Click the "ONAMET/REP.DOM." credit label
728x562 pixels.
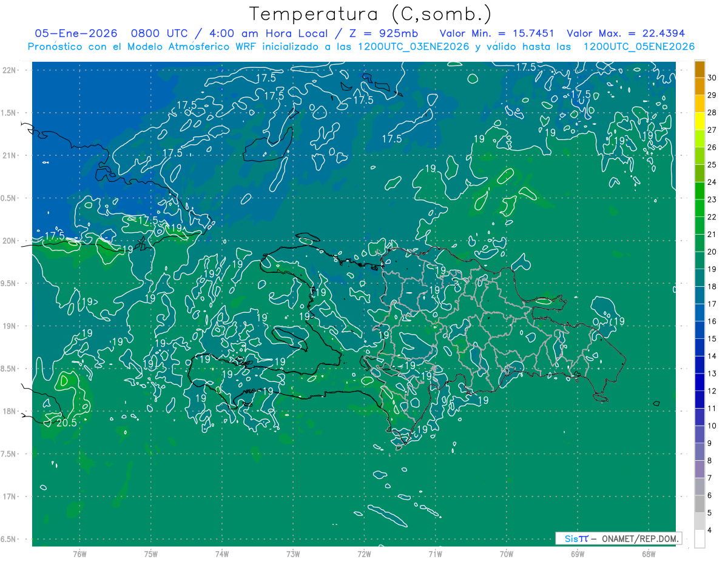click(641, 538)
